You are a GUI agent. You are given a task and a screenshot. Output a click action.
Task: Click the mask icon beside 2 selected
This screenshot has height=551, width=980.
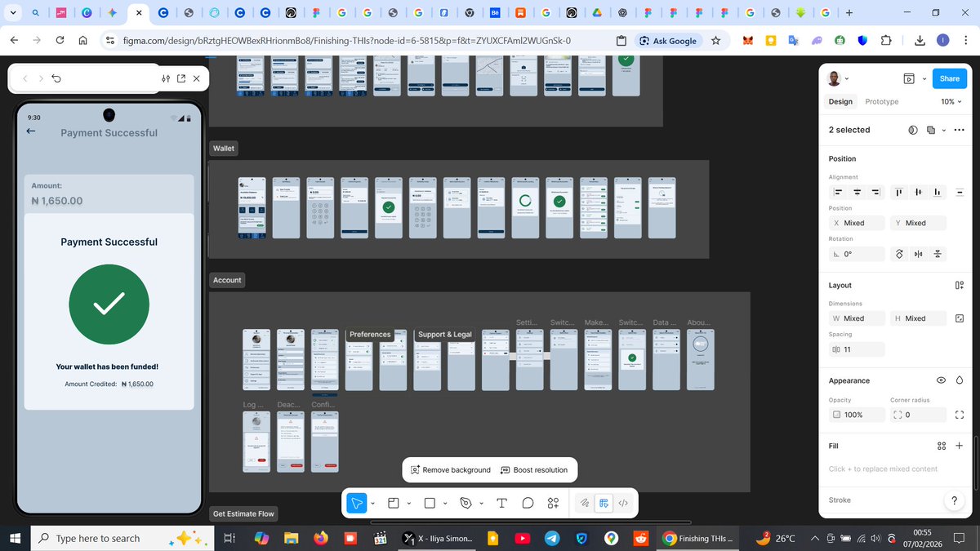coord(912,130)
